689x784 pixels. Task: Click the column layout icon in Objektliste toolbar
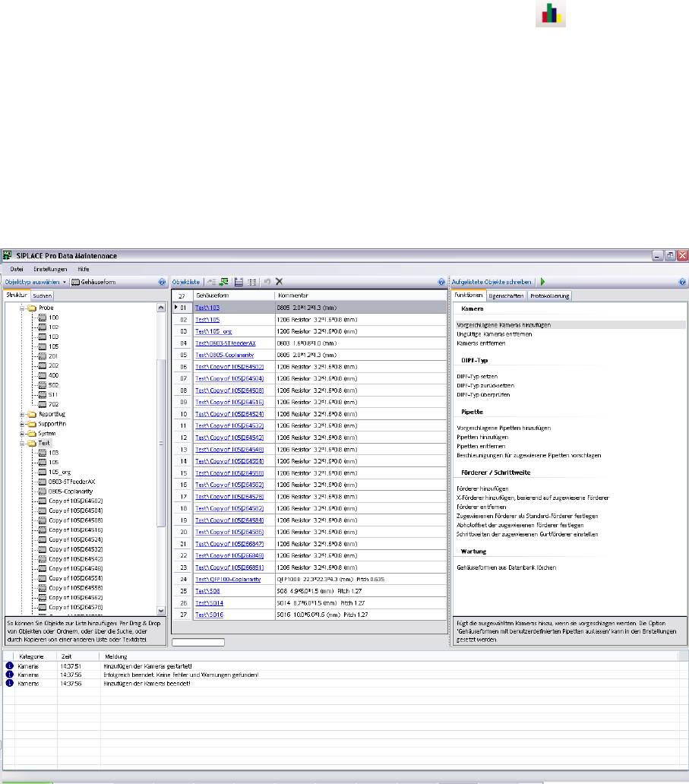pyautogui.click(x=252, y=282)
